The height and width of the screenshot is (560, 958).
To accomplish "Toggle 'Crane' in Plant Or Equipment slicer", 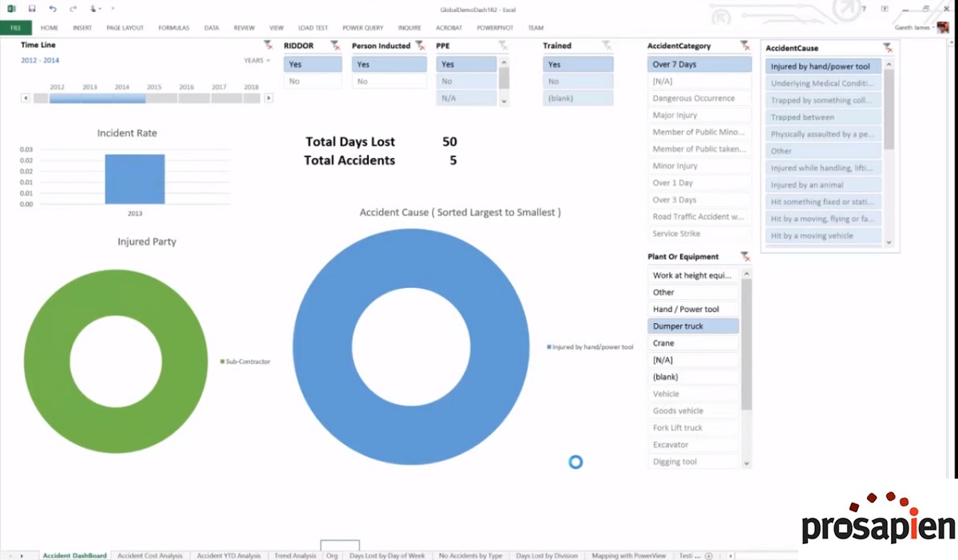I will (693, 343).
